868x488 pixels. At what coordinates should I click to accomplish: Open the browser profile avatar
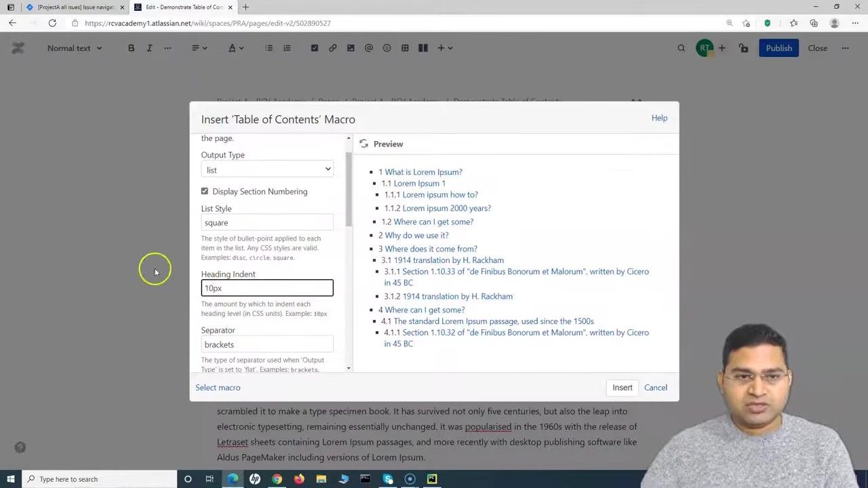pyautogui.click(x=834, y=23)
